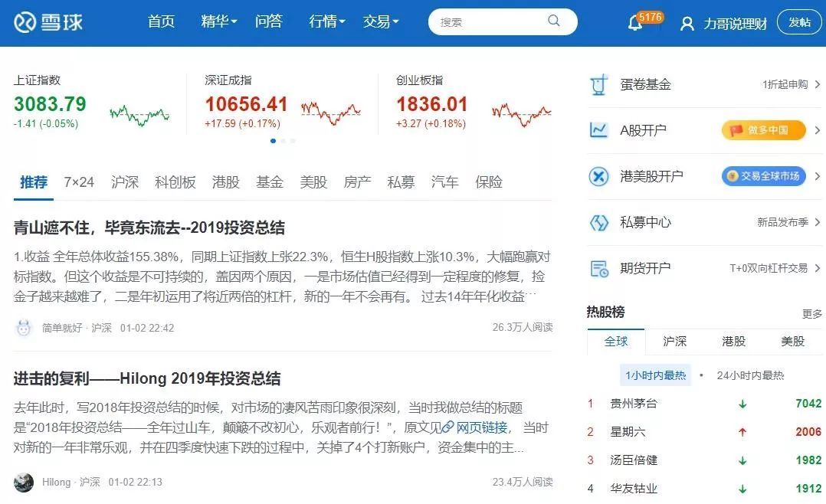Viewport: 826px width, 504px height.
Task: Select 1小时内最热 filter
Action: click(x=655, y=375)
